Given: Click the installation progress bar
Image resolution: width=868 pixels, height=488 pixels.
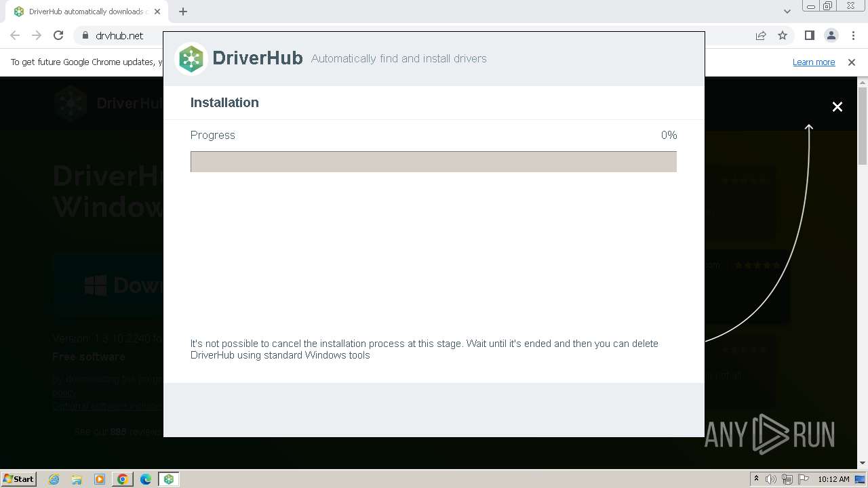Looking at the screenshot, I should click(x=433, y=161).
